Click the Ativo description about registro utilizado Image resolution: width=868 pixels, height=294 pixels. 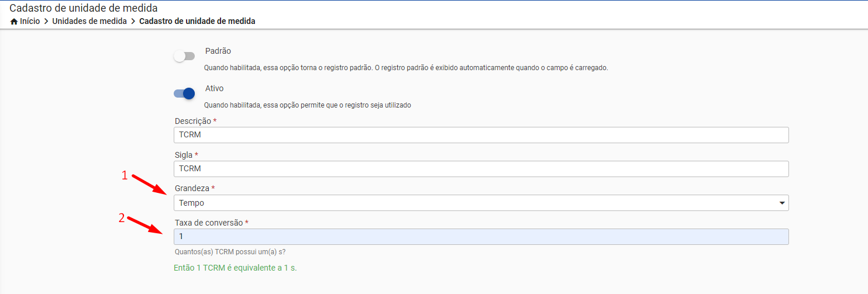pos(308,105)
